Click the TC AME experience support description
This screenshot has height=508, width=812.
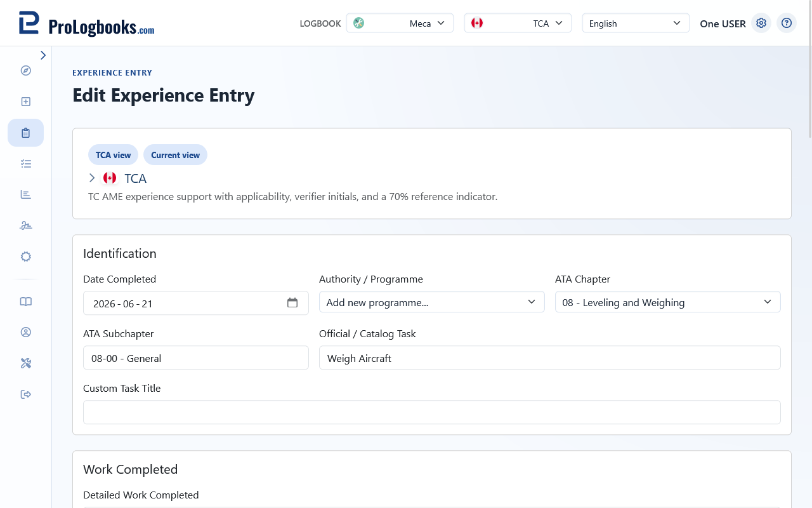pos(292,197)
